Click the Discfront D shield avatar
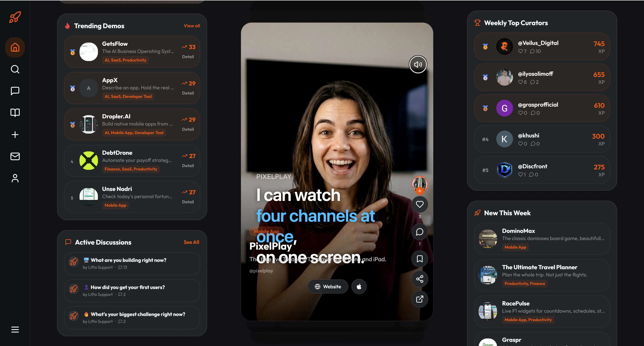 click(504, 170)
